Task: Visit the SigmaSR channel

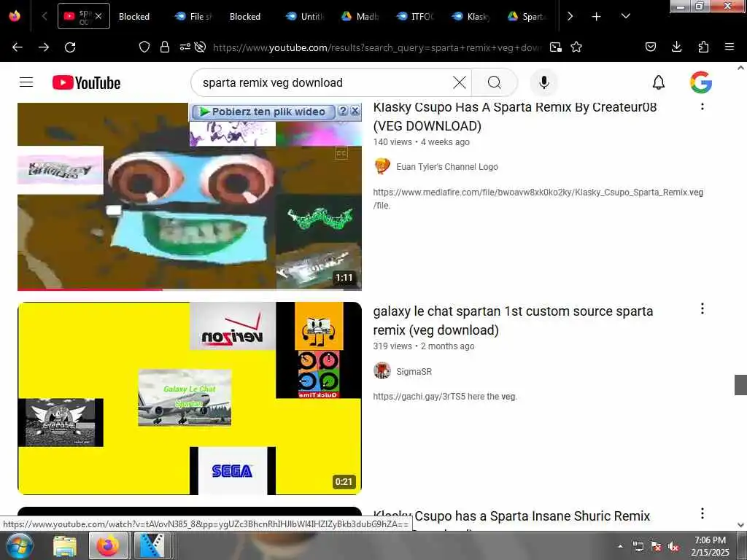Action: click(414, 371)
